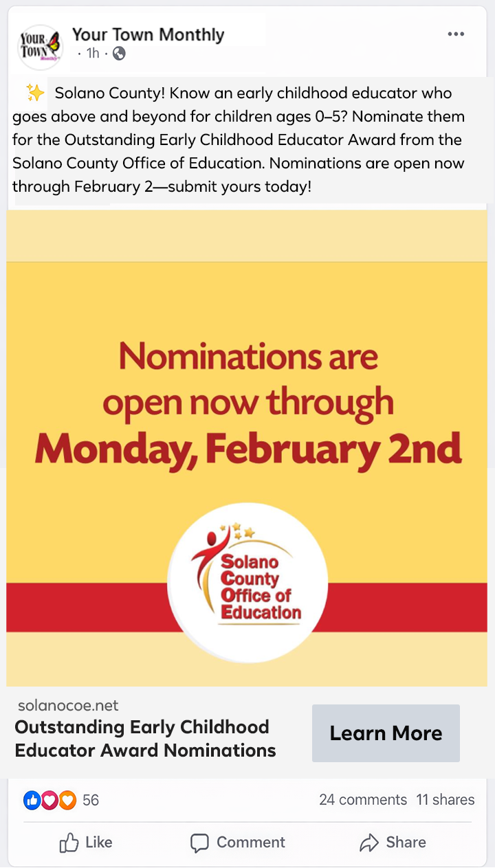
Task: Click the thumbs-up Like reaction icon
Action: pyautogui.click(x=32, y=800)
